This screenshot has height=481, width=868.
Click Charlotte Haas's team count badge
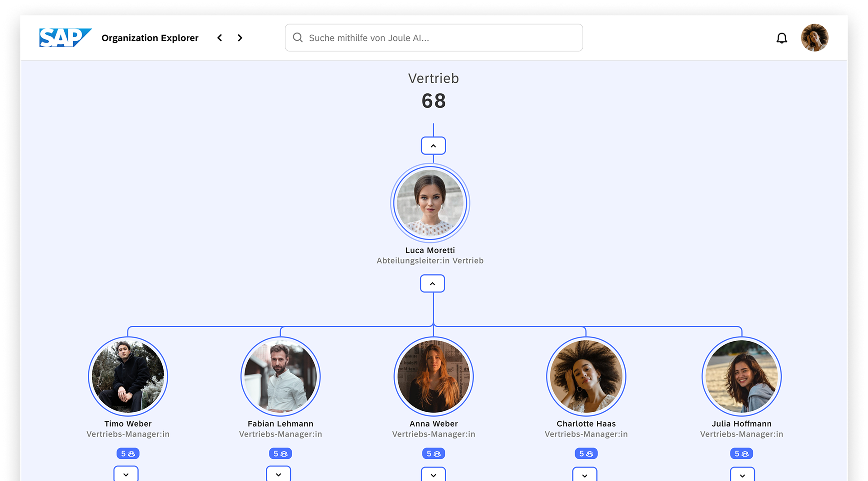click(x=586, y=453)
